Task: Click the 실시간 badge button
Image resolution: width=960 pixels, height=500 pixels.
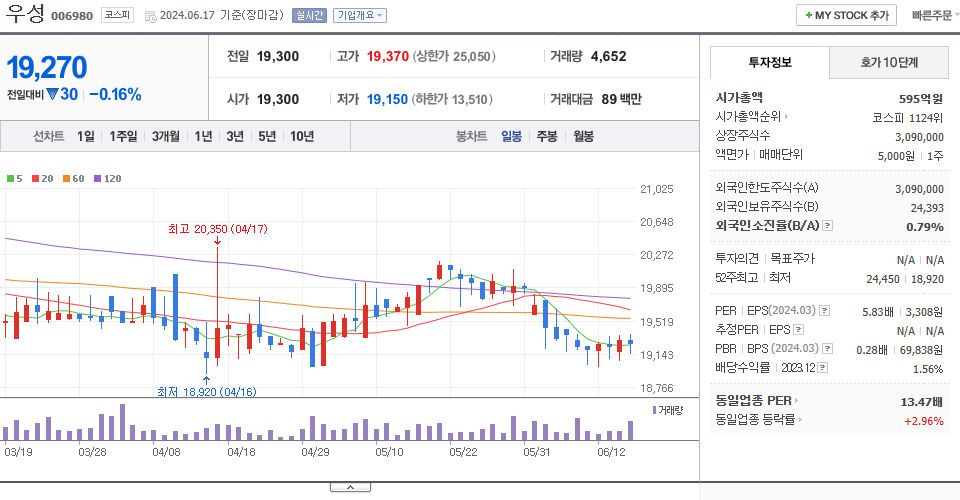Action: tap(309, 15)
